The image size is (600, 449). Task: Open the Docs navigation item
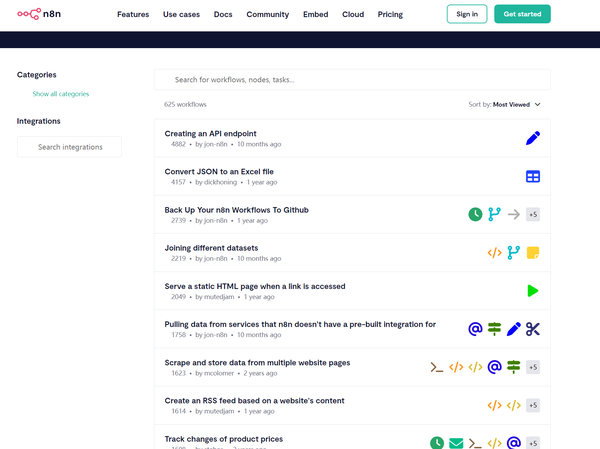[223, 15]
